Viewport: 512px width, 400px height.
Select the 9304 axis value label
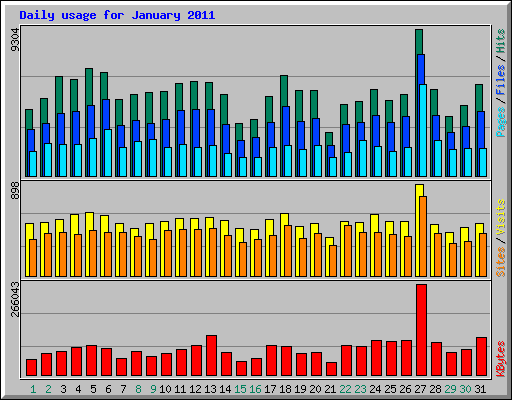(15, 40)
